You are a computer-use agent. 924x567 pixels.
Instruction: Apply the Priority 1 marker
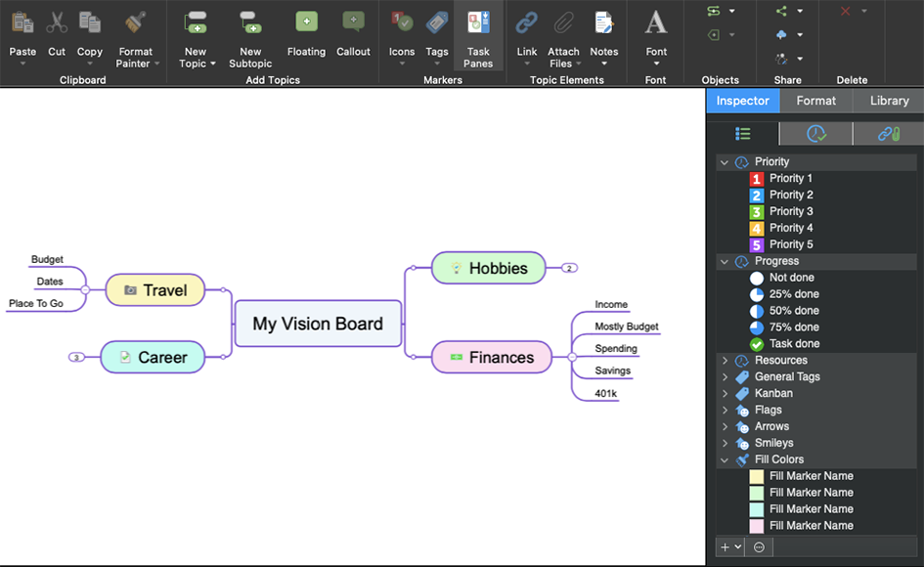756,179
